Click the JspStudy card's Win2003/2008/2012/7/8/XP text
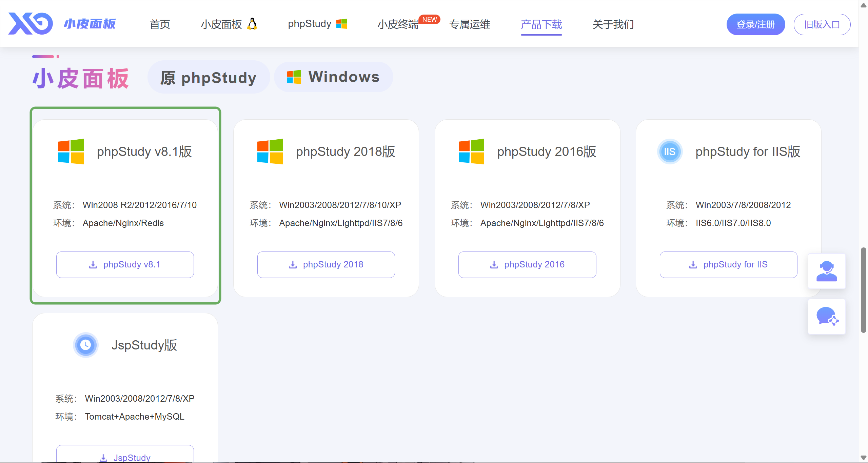This screenshot has width=868, height=463. 140,399
